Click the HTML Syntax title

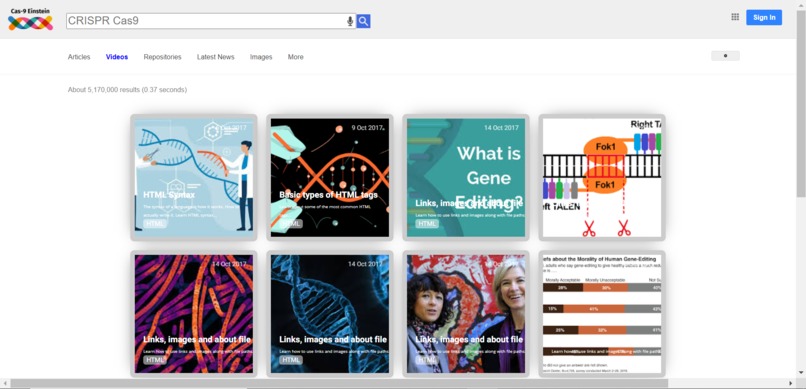169,195
